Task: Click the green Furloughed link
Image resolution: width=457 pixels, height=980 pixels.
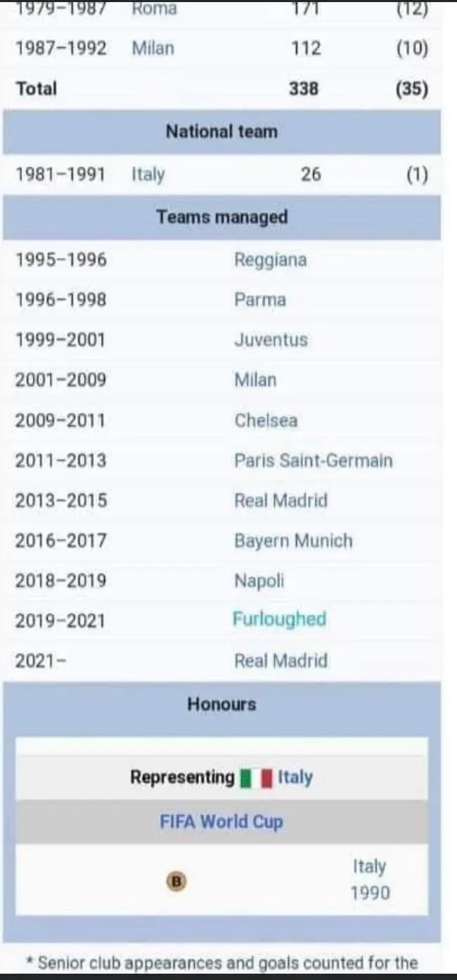Action: (279, 619)
